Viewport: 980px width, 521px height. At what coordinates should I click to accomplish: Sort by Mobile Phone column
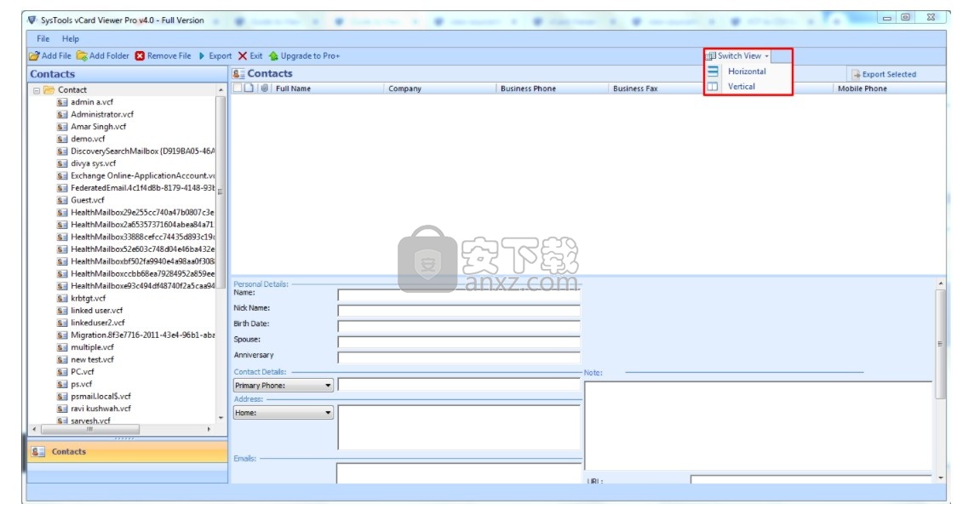[889, 89]
